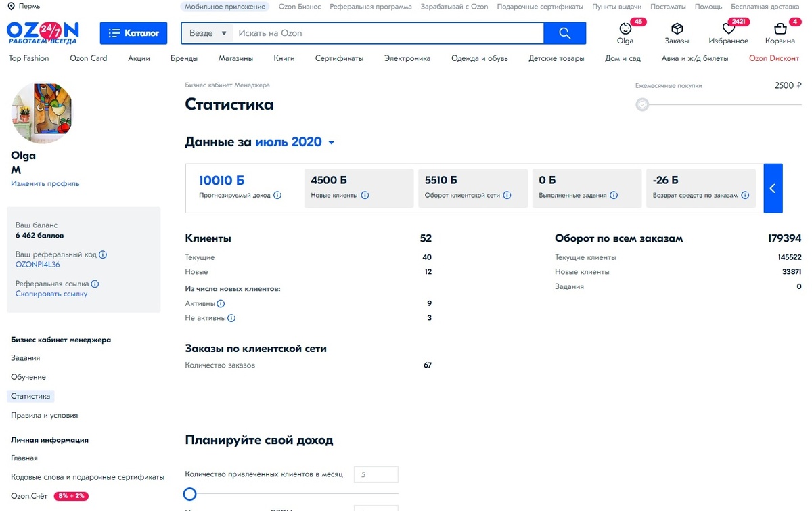Click Помощь top link
The height and width of the screenshot is (511, 812).
click(x=708, y=7)
